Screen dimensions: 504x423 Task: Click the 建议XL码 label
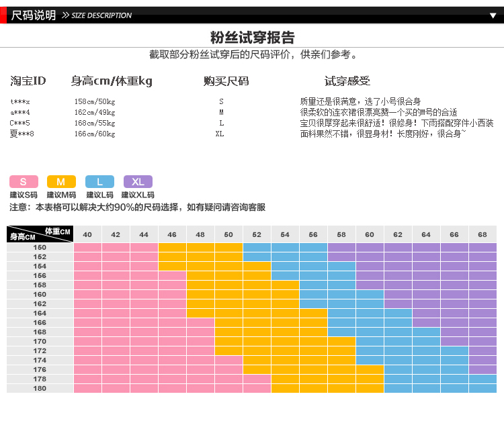138,195
